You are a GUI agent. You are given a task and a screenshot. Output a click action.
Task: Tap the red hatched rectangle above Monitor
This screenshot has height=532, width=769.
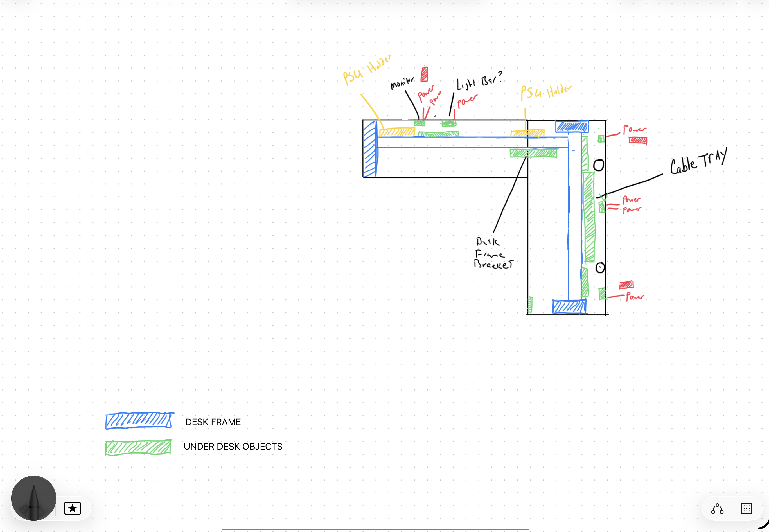[424, 74]
